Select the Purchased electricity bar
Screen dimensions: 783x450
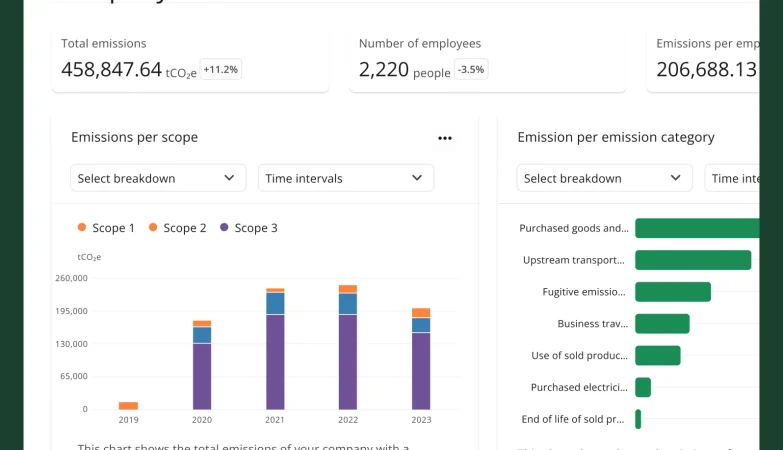pyautogui.click(x=643, y=387)
